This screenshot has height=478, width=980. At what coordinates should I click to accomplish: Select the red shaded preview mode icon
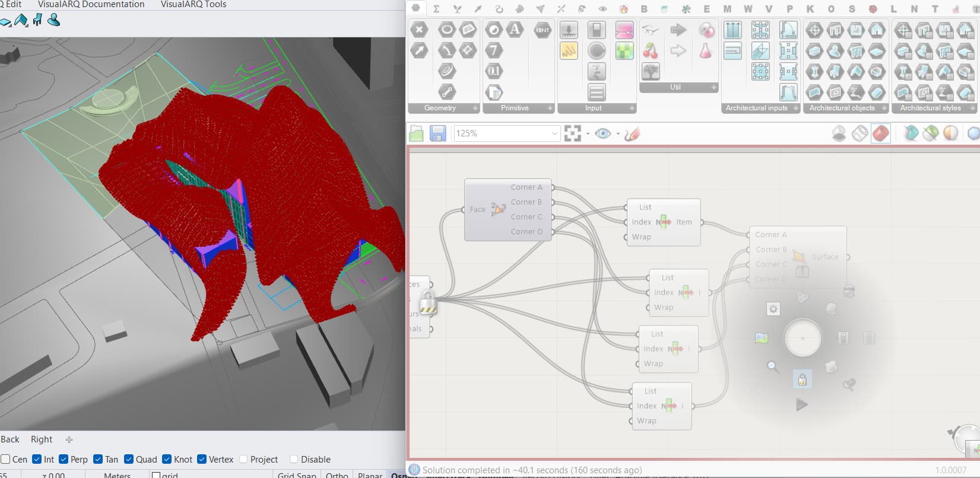tap(881, 133)
